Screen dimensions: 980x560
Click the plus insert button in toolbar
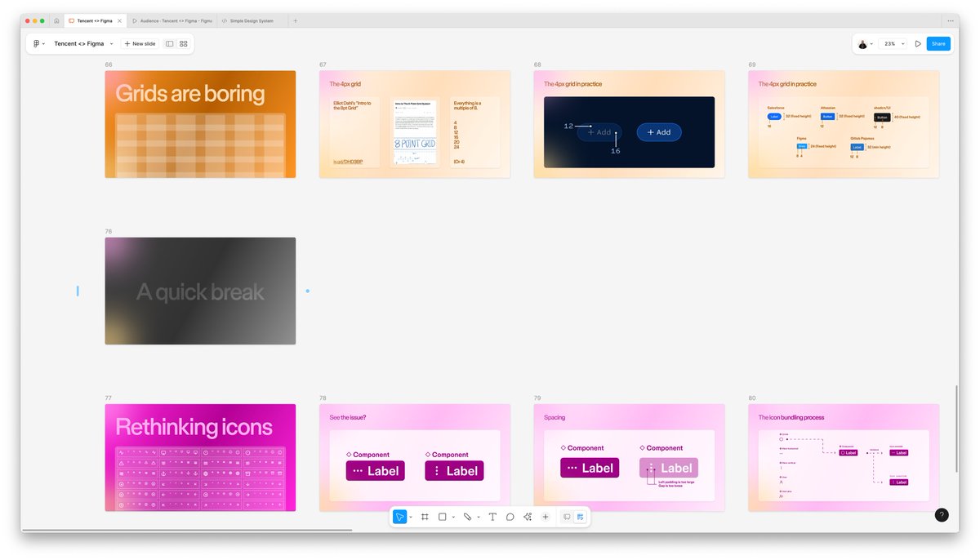coord(546,517)
